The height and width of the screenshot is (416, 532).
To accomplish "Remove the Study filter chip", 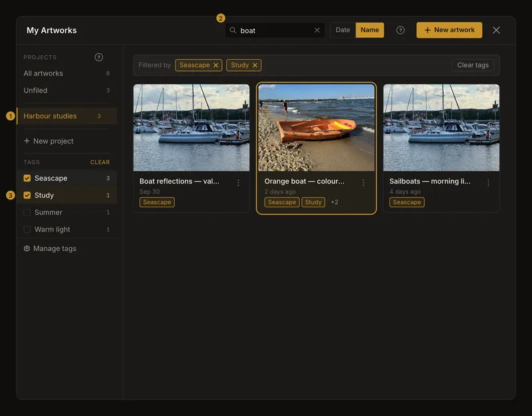I will [255, 65].
